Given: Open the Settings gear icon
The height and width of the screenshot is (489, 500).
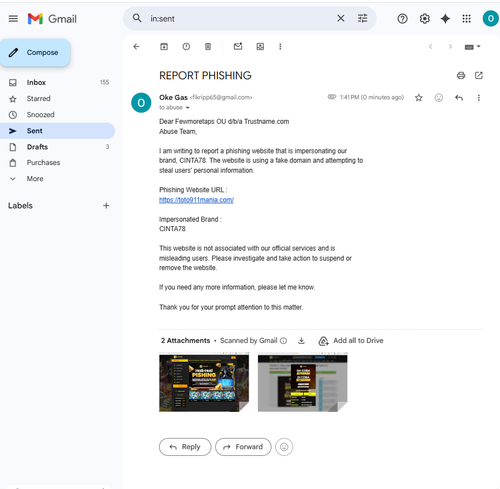Looking at the screenshot, I should coord(424,19).
